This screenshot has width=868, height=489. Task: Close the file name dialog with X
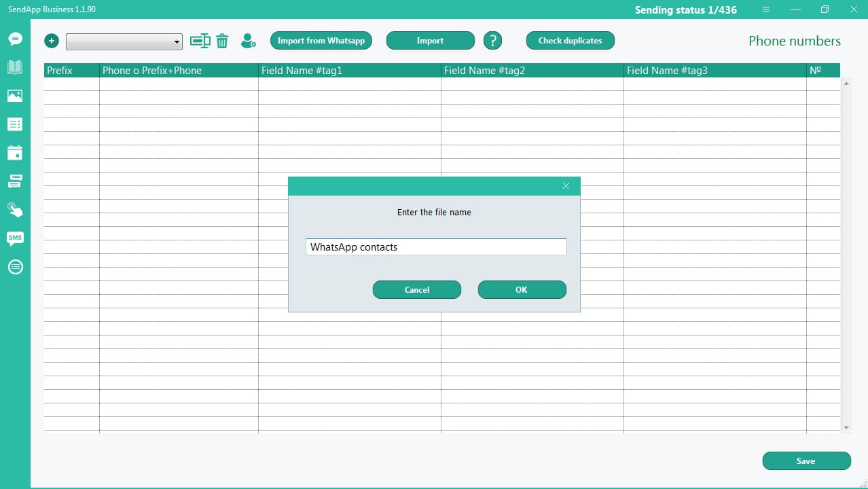(x=566, y=186)
